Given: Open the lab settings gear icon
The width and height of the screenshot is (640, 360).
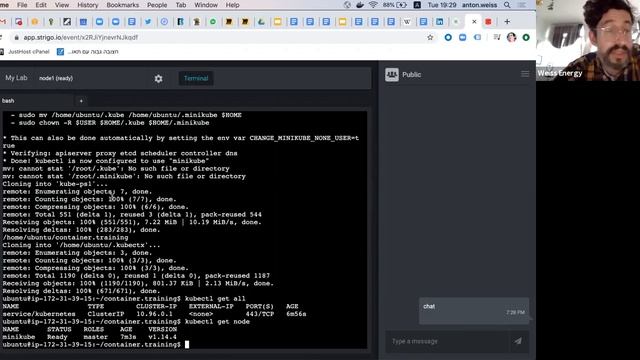Looking at the screenshot, I should point(158,78).
